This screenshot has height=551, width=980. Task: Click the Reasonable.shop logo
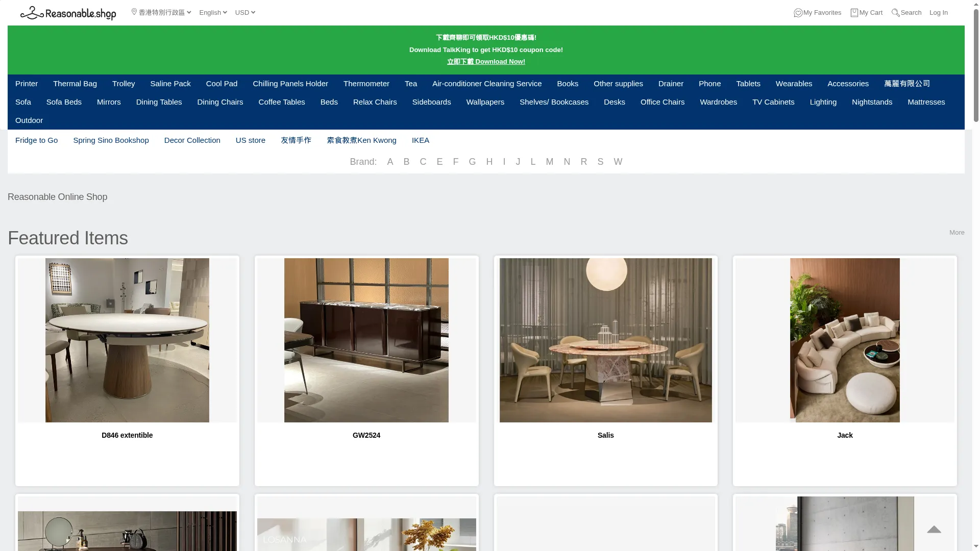coord(68,13)
